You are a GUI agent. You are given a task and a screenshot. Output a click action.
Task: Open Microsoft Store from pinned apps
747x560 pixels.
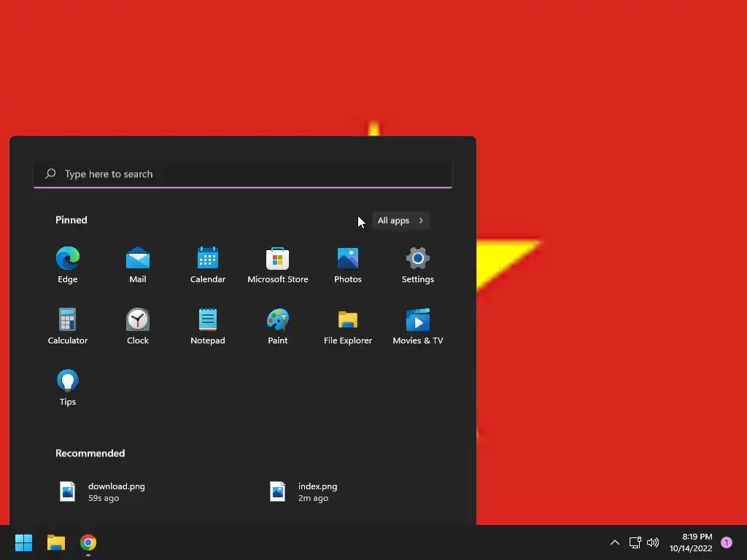point(278,265)
